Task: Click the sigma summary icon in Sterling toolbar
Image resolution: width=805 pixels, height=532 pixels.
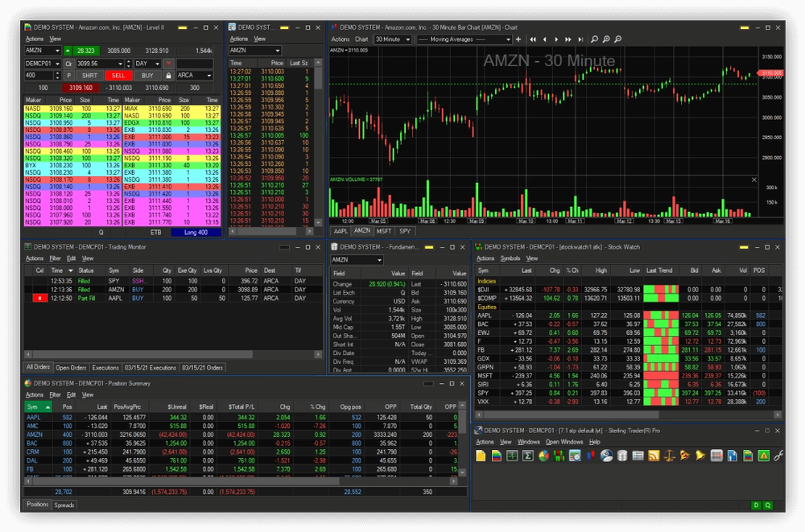Action: [528, 456]
